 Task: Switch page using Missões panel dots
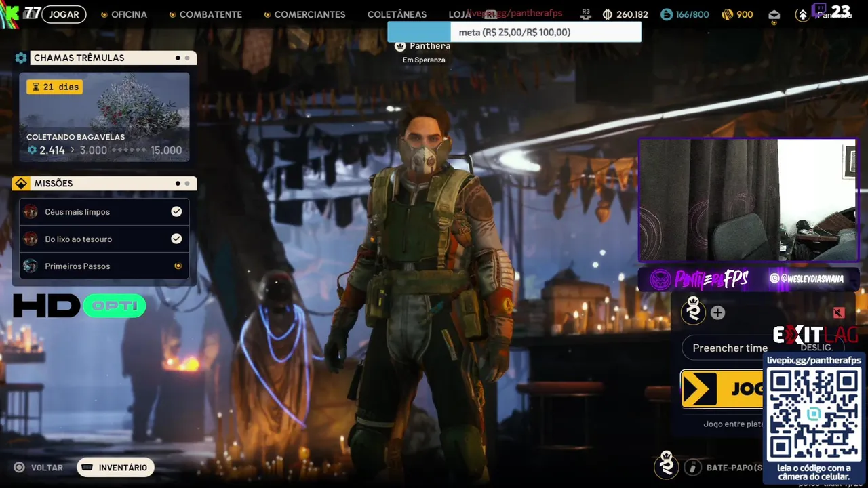point(182,183)
